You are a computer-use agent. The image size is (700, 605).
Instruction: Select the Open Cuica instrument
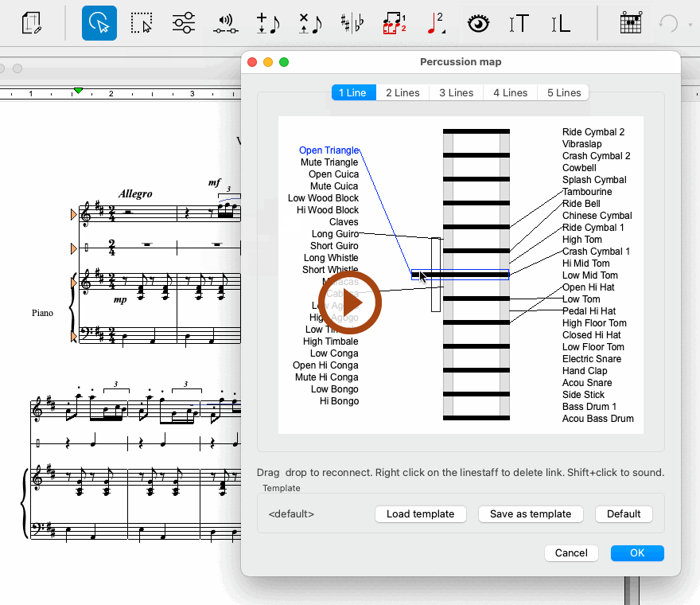333,174
